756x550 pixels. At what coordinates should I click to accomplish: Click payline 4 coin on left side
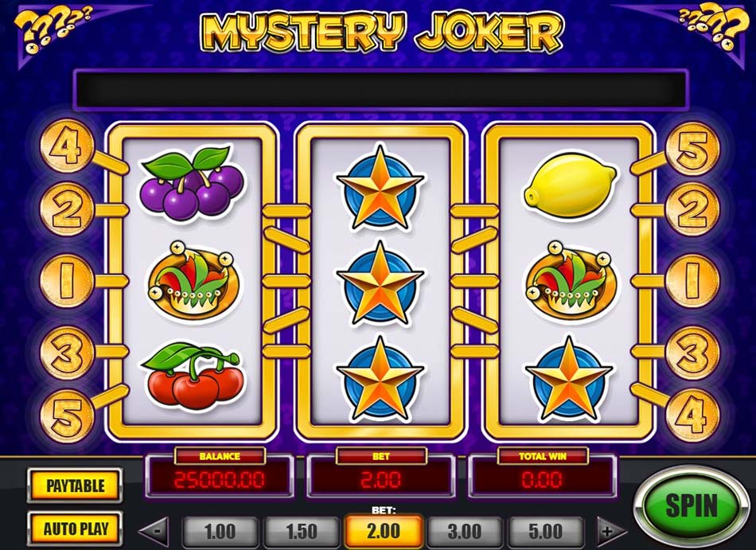(x=67, y=146)
